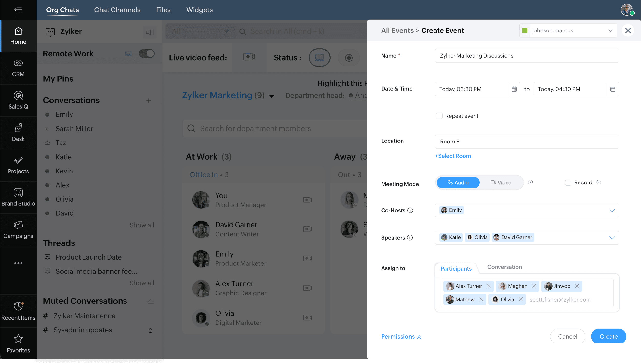Screen dimensions: 641x364
Task: Open the Chat Channels tab
Action: tap(117, 10)
